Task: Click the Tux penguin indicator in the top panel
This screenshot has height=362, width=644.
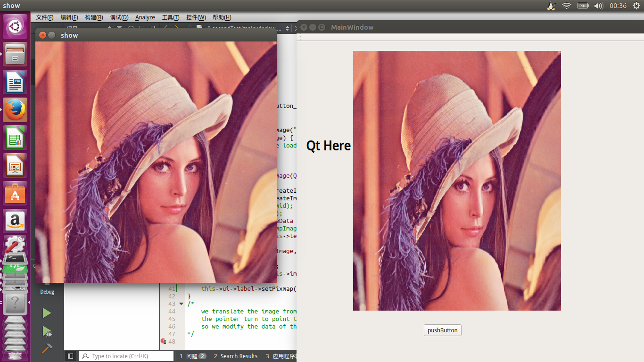Action: (551, 6)
